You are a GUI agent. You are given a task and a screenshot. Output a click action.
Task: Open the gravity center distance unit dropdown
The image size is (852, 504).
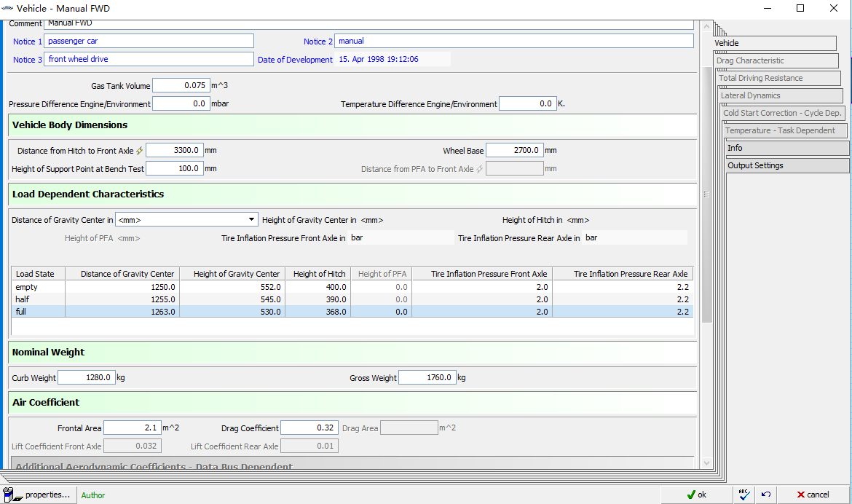[252, 219]
